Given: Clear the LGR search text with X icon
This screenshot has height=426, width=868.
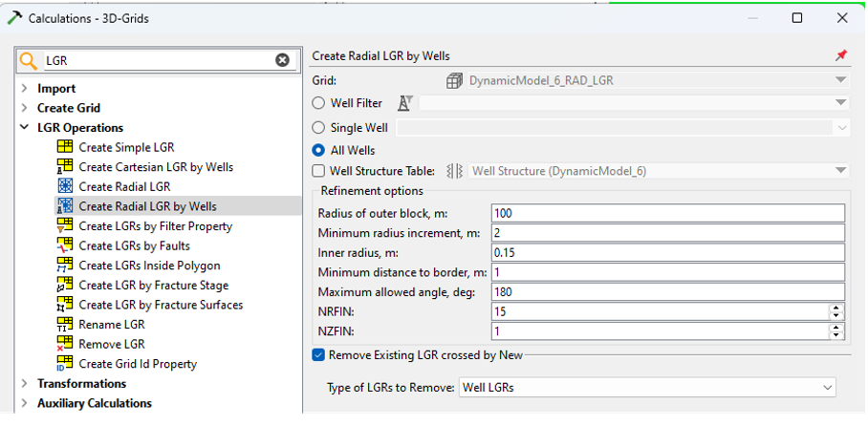Looking at the screenshot, I should (282, 60).
